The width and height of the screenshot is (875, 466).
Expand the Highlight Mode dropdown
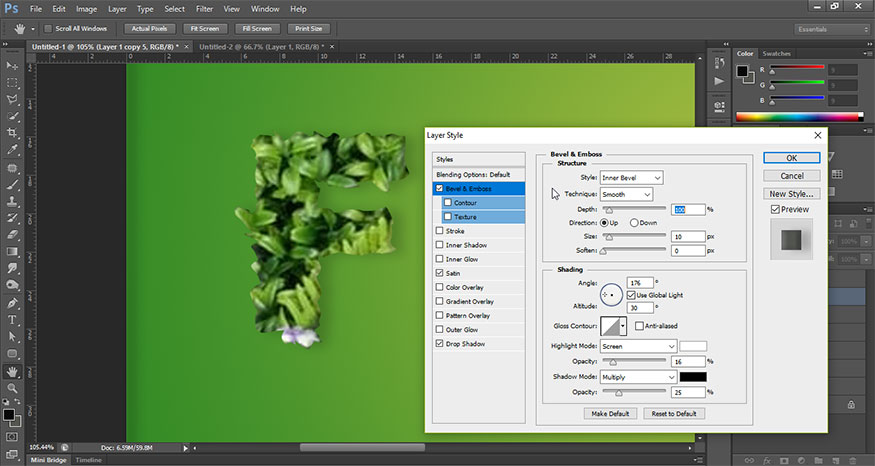pyautogui.click(x=638, y=346)
